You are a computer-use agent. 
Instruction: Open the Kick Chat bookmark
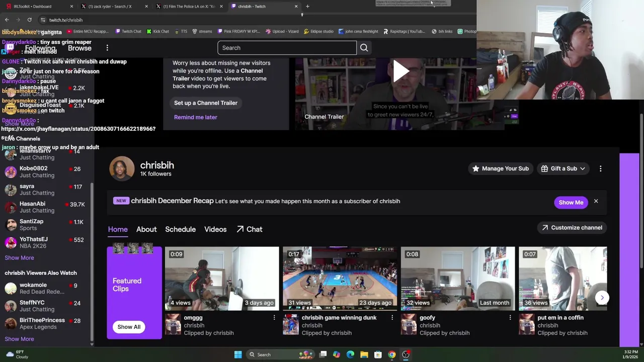coord(157,31)
